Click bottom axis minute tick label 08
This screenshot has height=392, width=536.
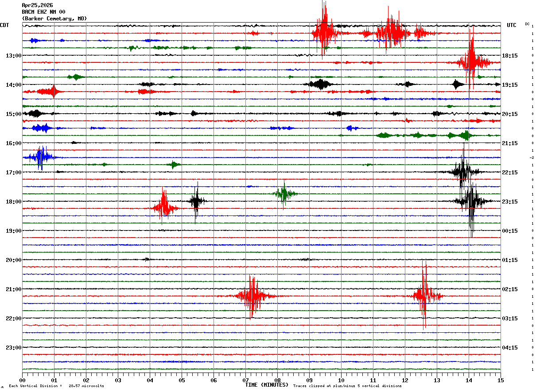point(278,380)
